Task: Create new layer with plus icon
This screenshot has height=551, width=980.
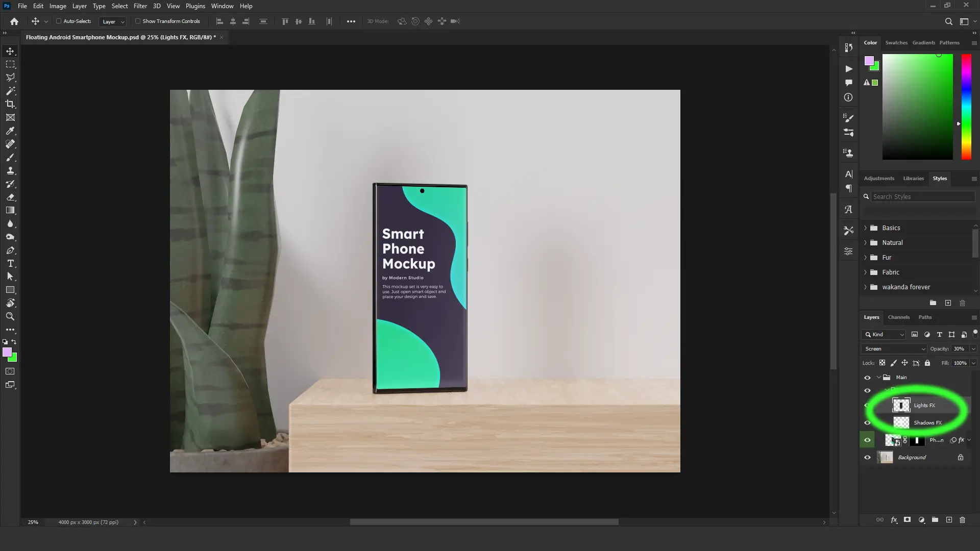Action: [949, 520]
